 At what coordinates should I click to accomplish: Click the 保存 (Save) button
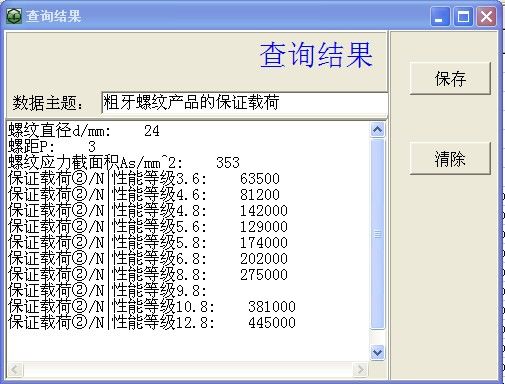[450, 79]
